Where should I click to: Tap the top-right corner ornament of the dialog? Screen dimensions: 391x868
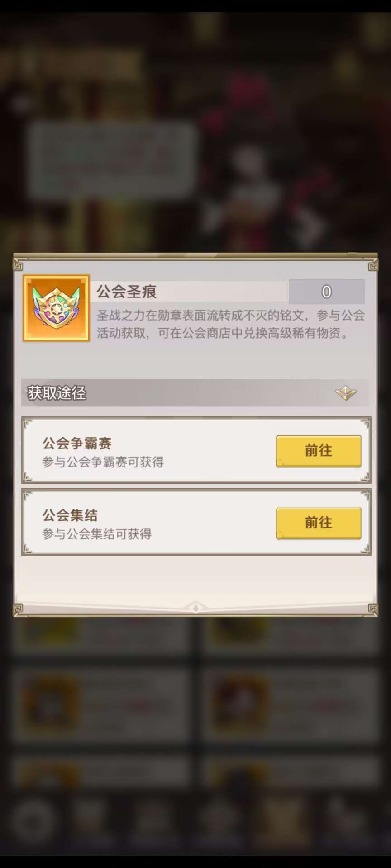coord(373,265)
